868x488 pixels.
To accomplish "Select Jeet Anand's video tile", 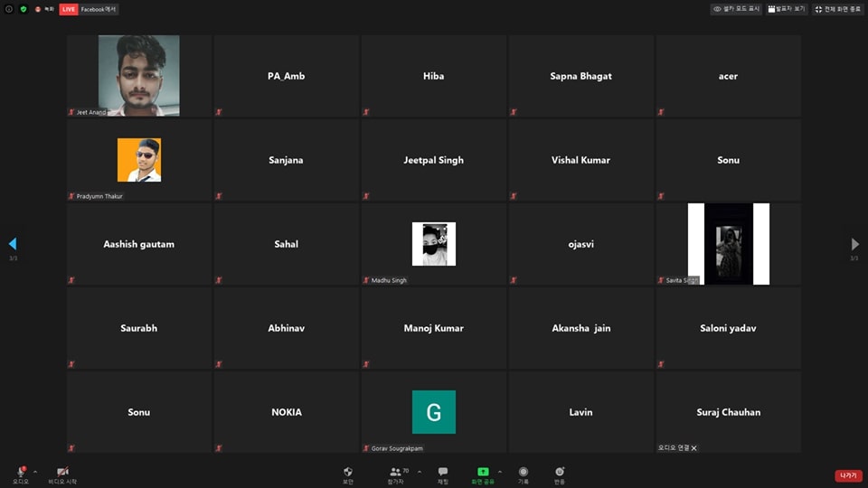I will pos(138,76).
